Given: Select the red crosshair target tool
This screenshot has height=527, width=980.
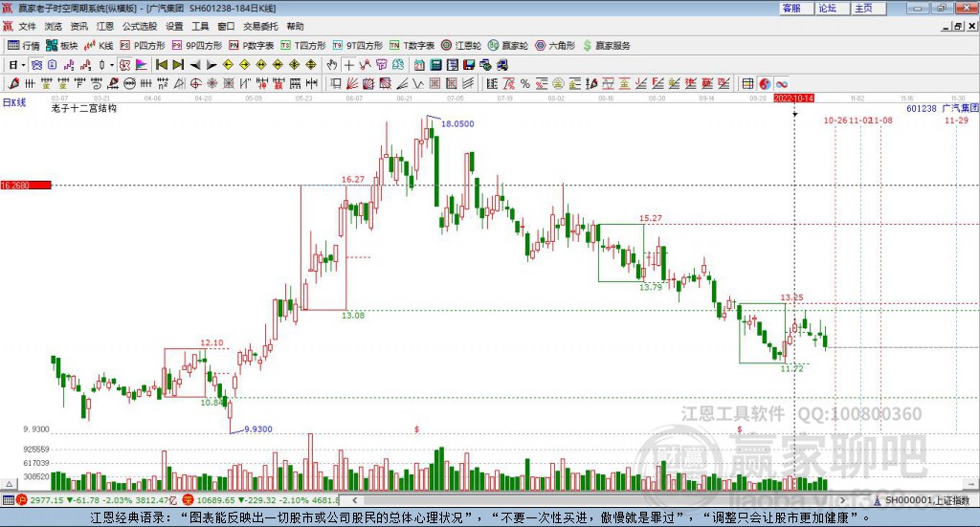Looking at the screenshot, I should (195, 83).
